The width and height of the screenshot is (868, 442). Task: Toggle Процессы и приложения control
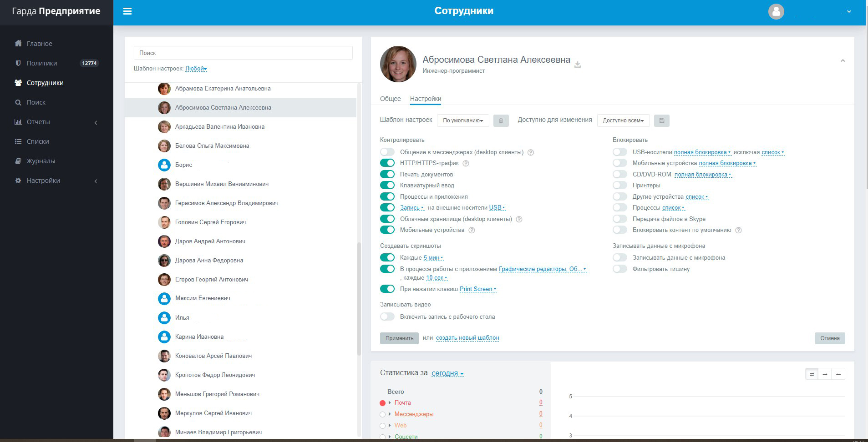[387, 196]
